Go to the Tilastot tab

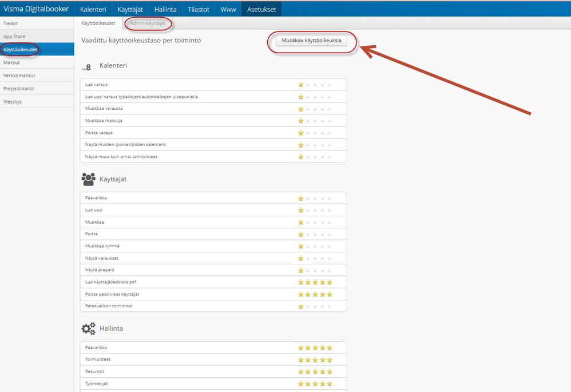199,10
